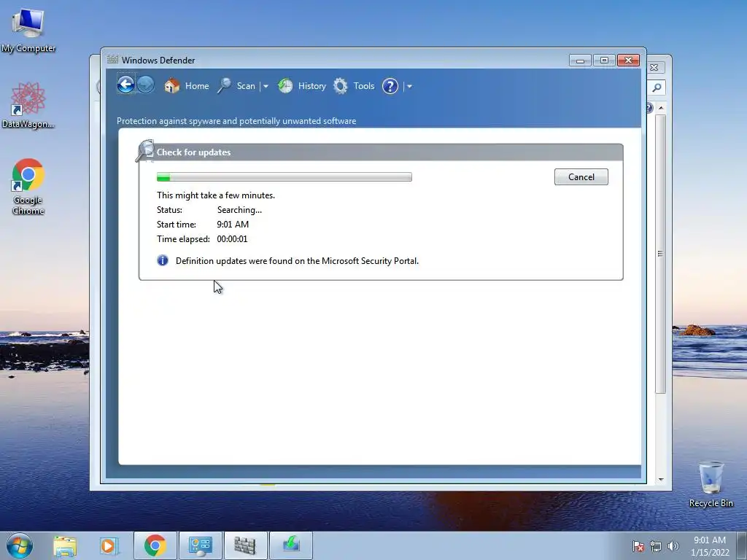Click the Check for updates header icon
Viewport: 747px width, 560px height.
(145, 150)
